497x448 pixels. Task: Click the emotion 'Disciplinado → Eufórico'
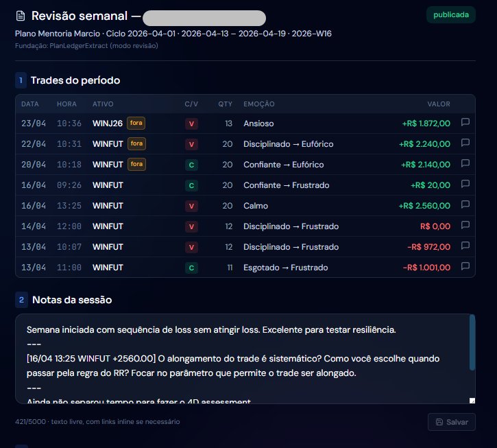288,144
